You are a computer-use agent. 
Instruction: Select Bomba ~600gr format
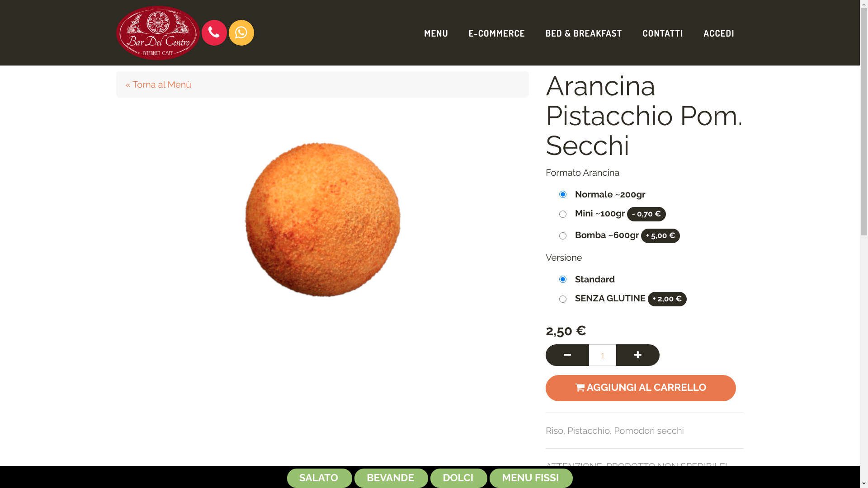563,236
